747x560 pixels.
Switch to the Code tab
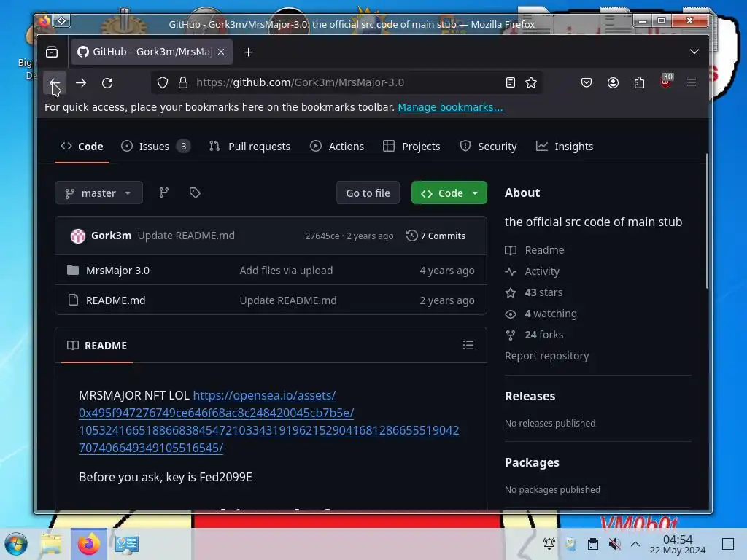[82, 146]
